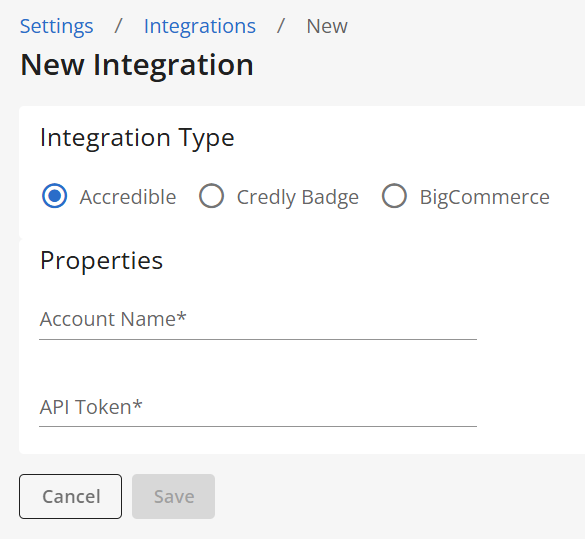Open the Settings breadcrumb link
Viewport: 585px width, 539px height.
click(56, 26)
